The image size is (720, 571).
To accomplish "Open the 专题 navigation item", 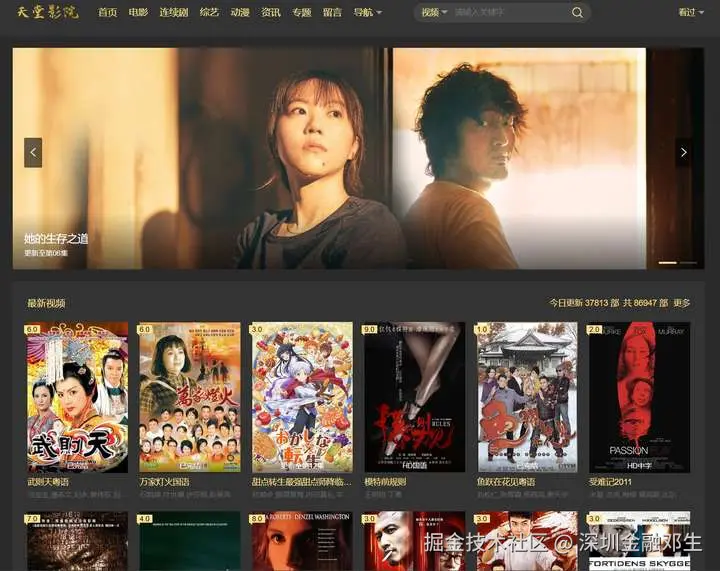I will (x=301, y=12).
